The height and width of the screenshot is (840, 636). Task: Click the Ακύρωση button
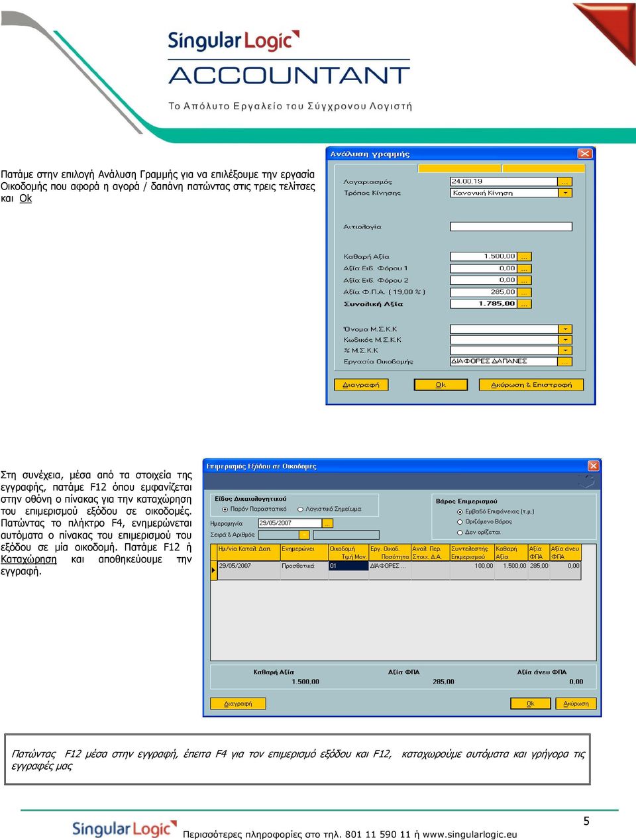576,704
